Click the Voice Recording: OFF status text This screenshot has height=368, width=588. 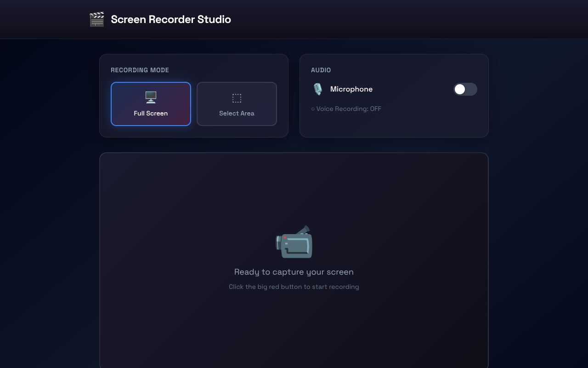pyautogui.click(x=349, y=109)
